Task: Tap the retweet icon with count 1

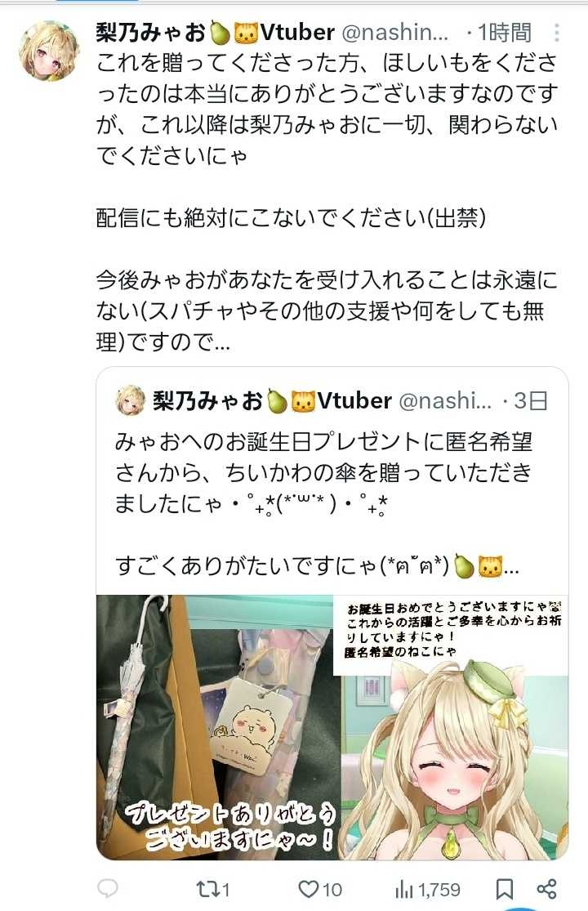Action: [212, 889]
